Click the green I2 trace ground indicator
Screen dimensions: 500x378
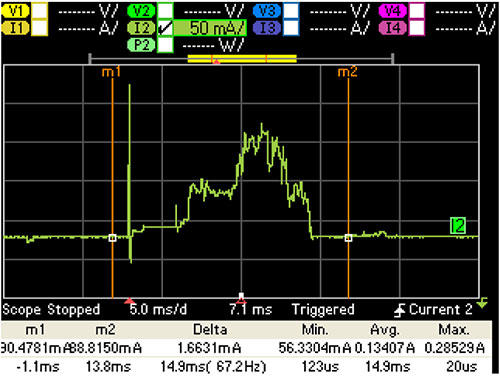(x=458, y=226)
